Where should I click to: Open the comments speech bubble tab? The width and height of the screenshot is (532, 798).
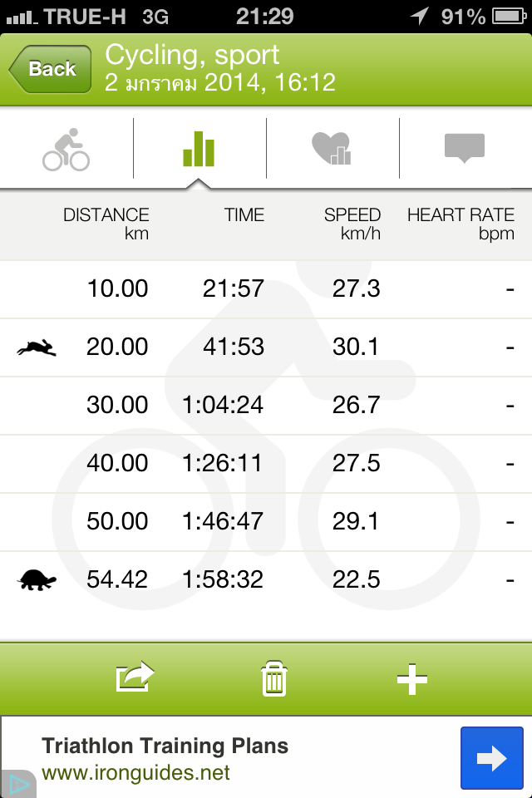click(465, 148)
